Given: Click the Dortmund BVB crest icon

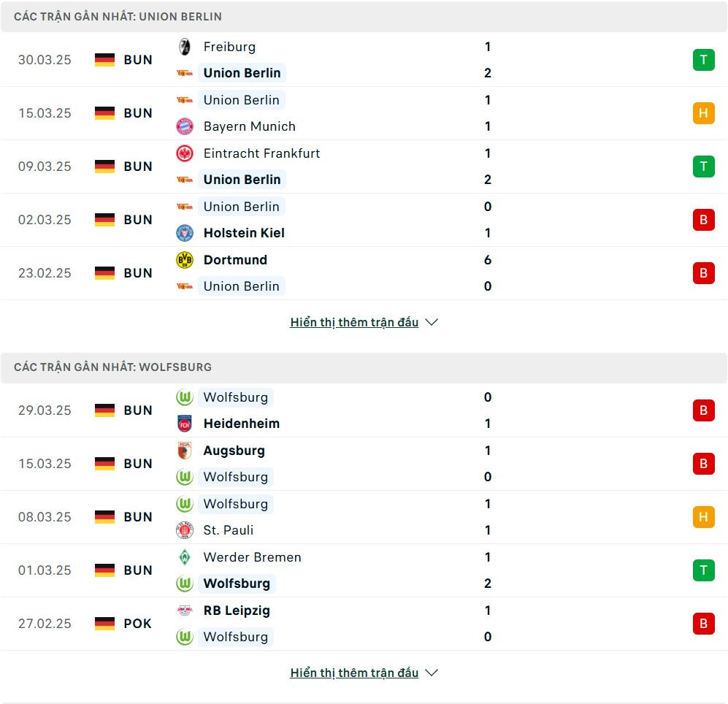Looking at the screenshot, I should click(x=185, y=259).
